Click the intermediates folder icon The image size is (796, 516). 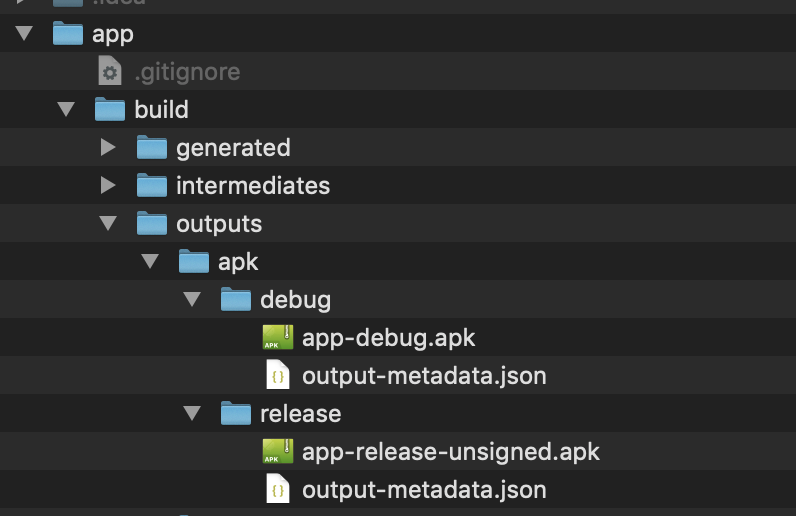point(152,185)
